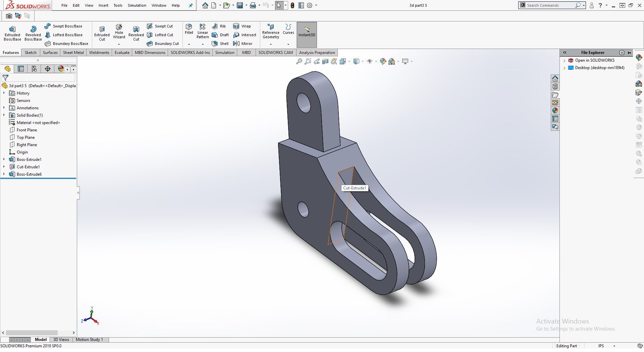Switch to the Sketch tab

31,53
